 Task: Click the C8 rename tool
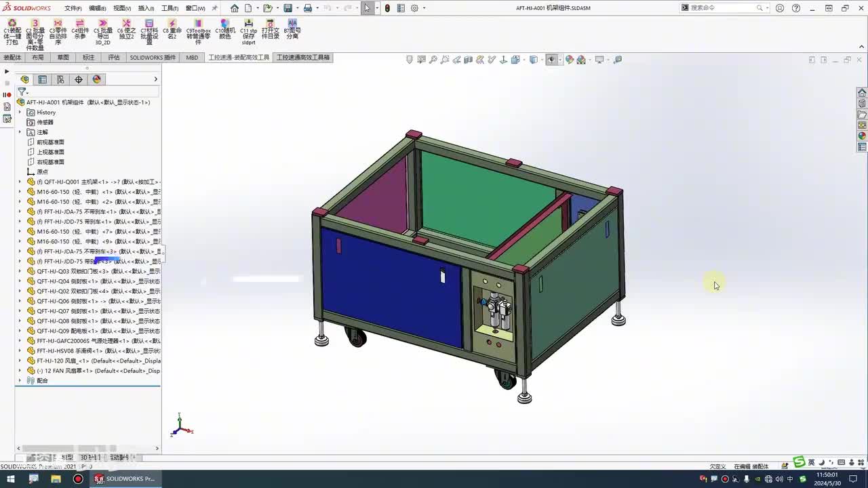click(172, 29)
